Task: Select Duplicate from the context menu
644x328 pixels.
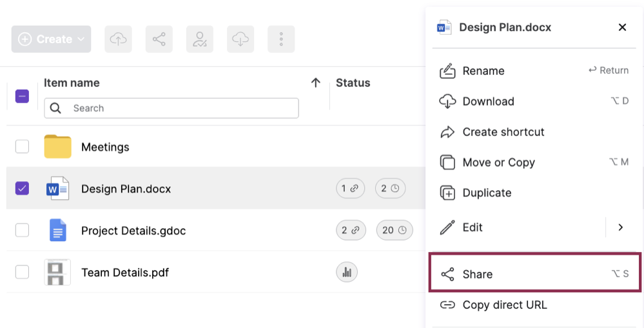Action: [x=534, y=193]
